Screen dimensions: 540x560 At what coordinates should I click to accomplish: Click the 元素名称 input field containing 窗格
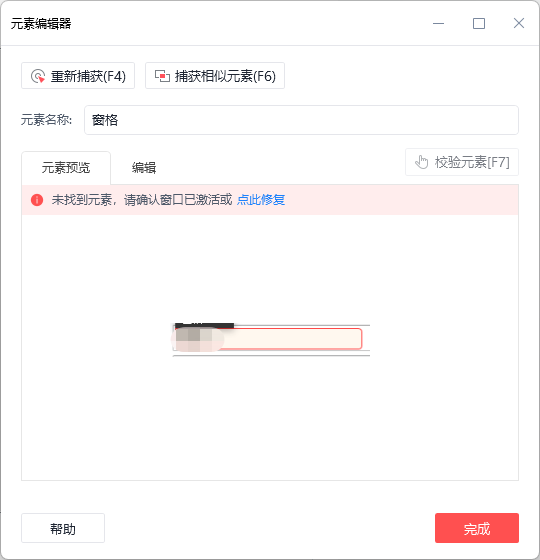tap(301, 120)
